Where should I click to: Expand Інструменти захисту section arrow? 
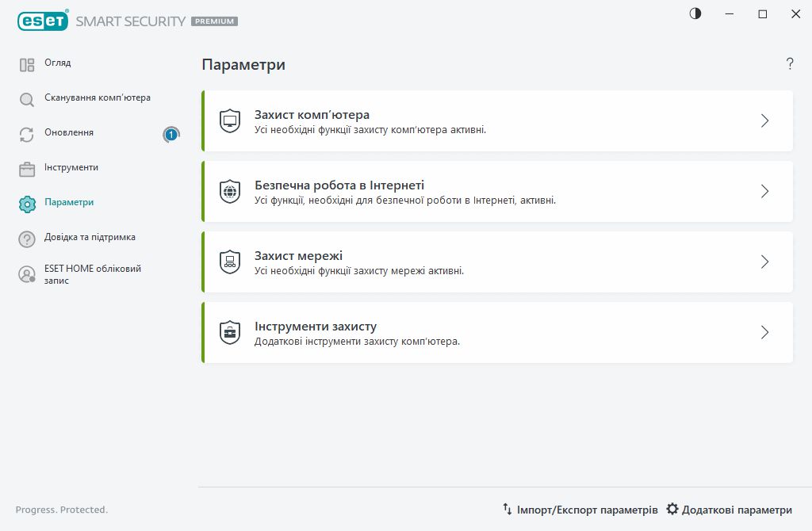(764, 332)
